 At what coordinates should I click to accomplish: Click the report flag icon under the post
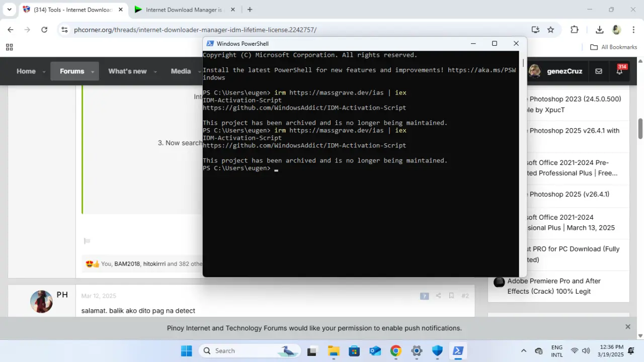click(x=87, y=241)
